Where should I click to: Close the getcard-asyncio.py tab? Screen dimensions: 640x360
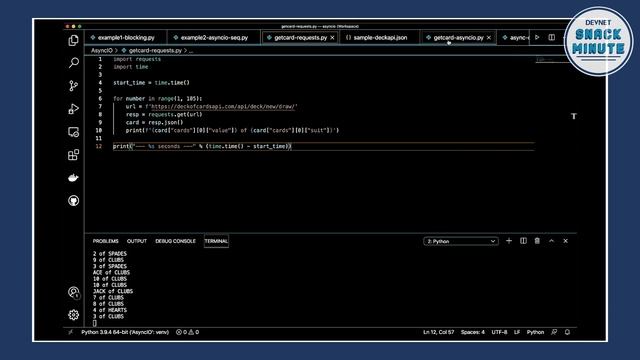tap(489, 38)
